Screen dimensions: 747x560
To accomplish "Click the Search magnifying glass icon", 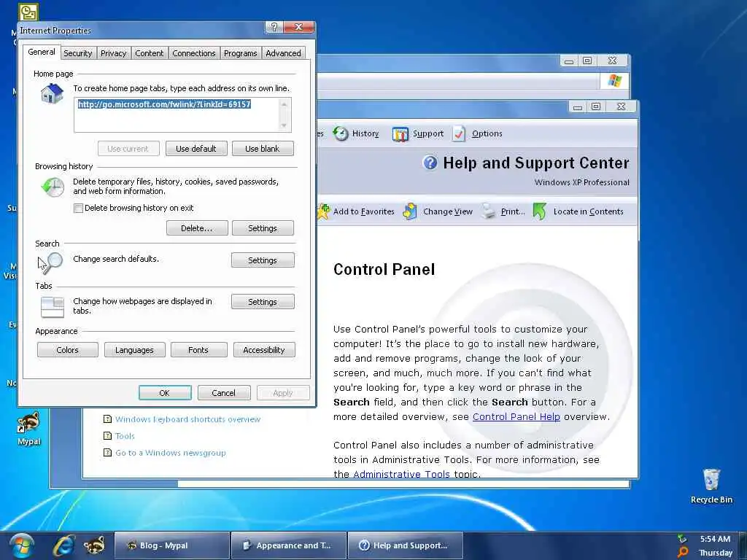I will 53,262.
